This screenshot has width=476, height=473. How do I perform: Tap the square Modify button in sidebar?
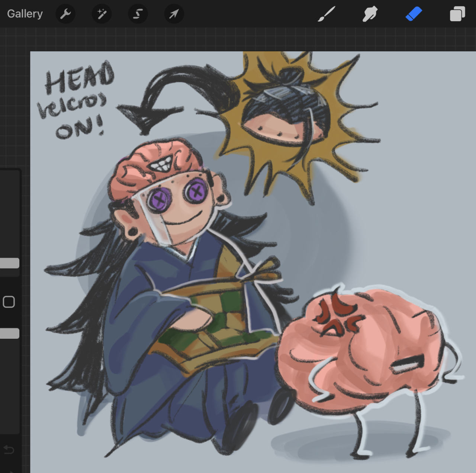(9, 302)
